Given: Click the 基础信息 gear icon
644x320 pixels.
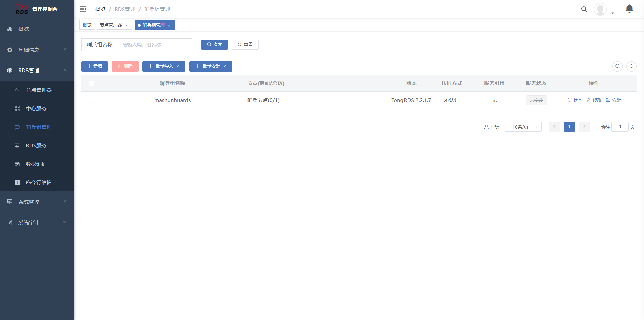Looking at the screenshot, I should tap(10, 50).
